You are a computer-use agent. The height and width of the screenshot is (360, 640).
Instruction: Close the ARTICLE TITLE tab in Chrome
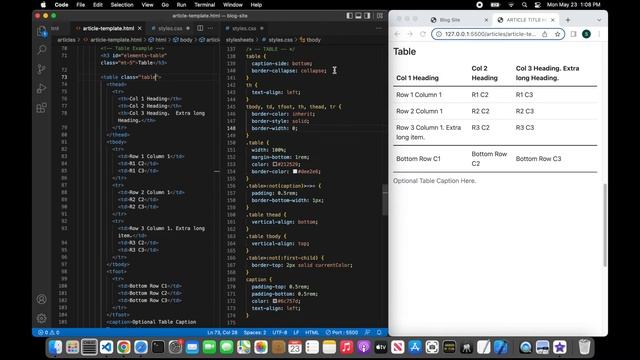(x=553, y=20)
